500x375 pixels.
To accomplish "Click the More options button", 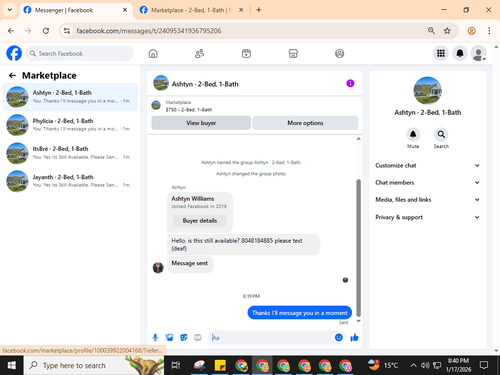I will tap(305, 123).
